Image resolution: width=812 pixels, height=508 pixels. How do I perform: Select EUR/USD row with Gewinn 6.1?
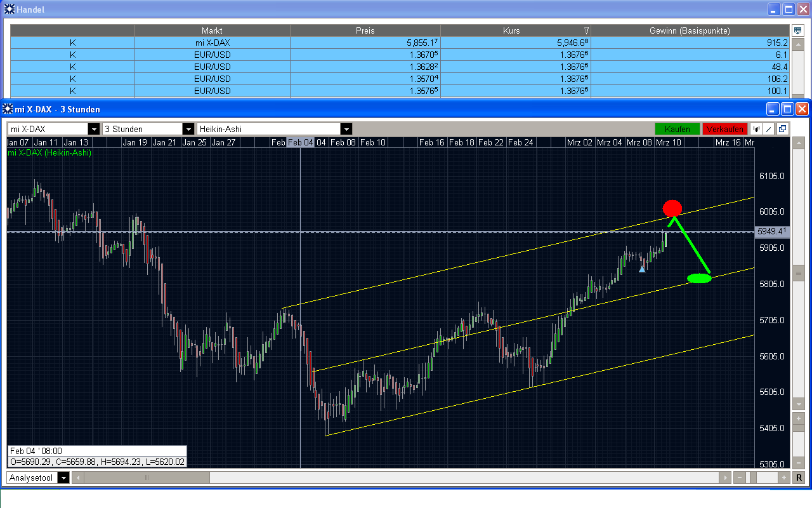[400, 55]
